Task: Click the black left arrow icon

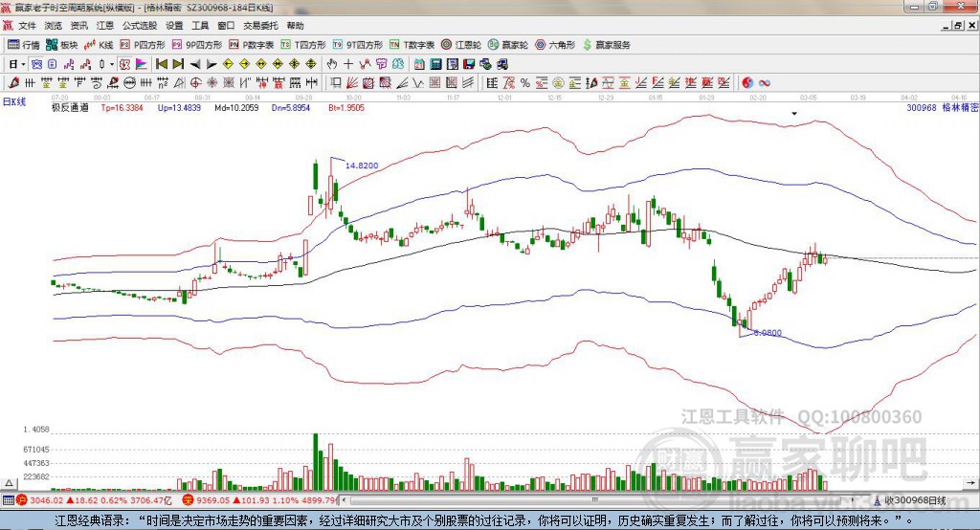Action: tap(194, 64)
